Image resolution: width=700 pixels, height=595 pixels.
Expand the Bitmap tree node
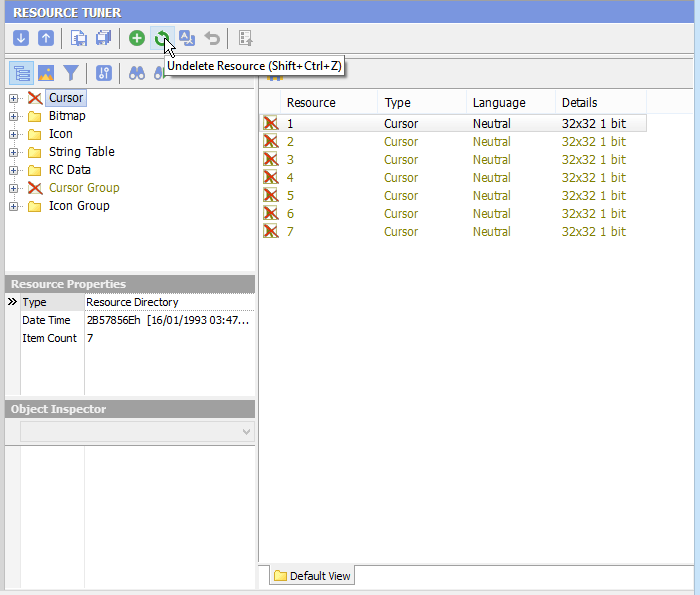click(x=13, y=117)
